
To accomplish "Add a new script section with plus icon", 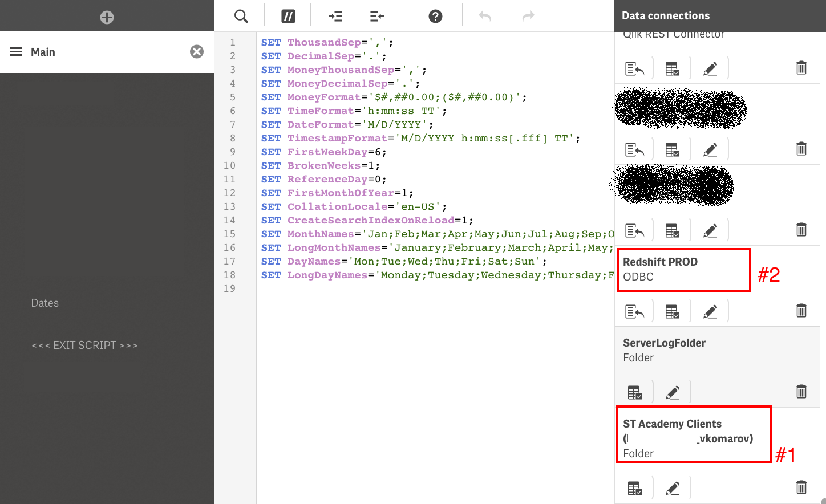I will pyautogui.click(x=107, y=17).
